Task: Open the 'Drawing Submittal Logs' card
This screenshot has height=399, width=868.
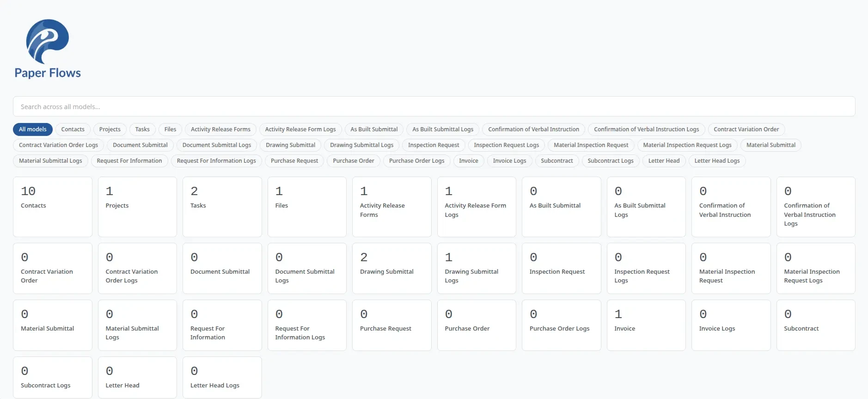Action: tap(477, 268)
